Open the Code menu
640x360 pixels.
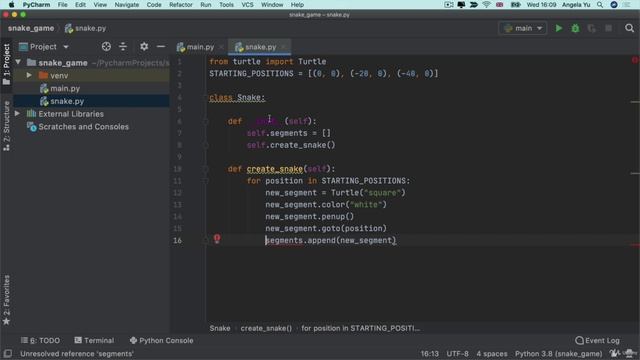(154, 5)
